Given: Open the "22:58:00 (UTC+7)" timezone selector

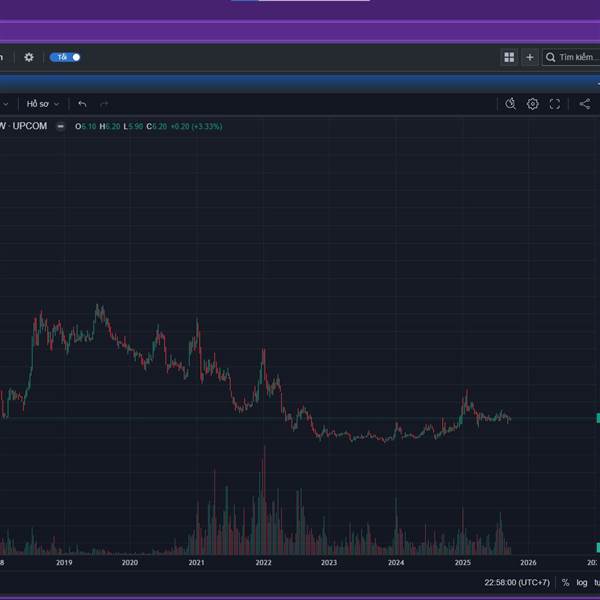Looking at the screenshot, I should coord(517,583).
